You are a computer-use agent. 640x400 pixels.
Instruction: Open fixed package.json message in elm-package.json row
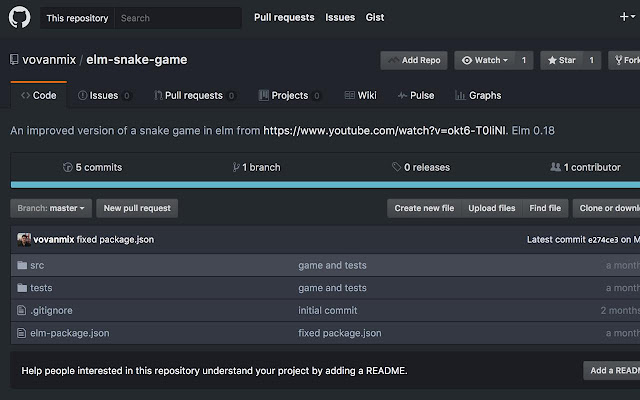click(x=340, y=333)
